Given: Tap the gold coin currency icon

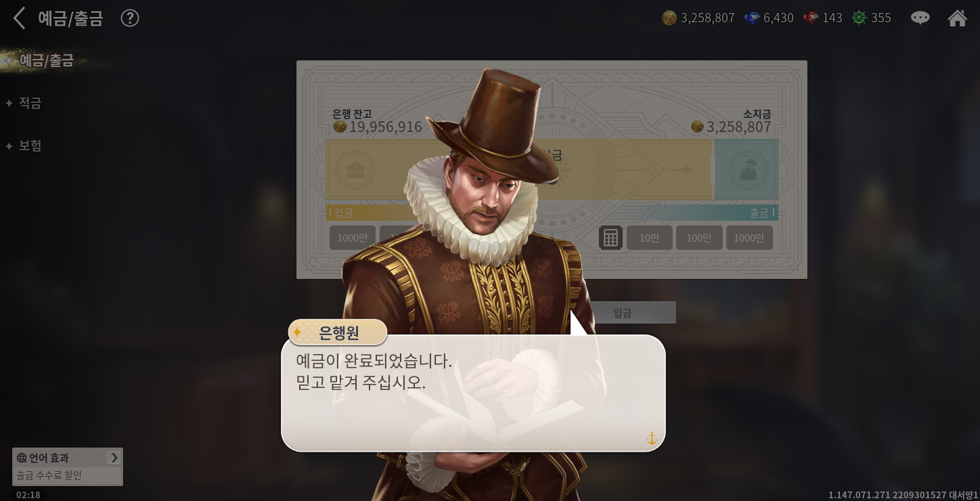Looking at the screenshot, I should tap(669, 18).
